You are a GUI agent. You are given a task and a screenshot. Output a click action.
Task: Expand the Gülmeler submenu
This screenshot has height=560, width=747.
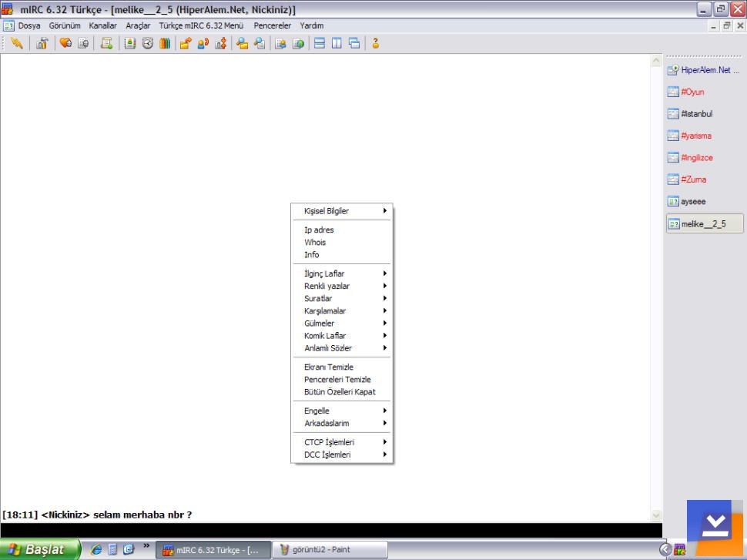coord(342,323)
